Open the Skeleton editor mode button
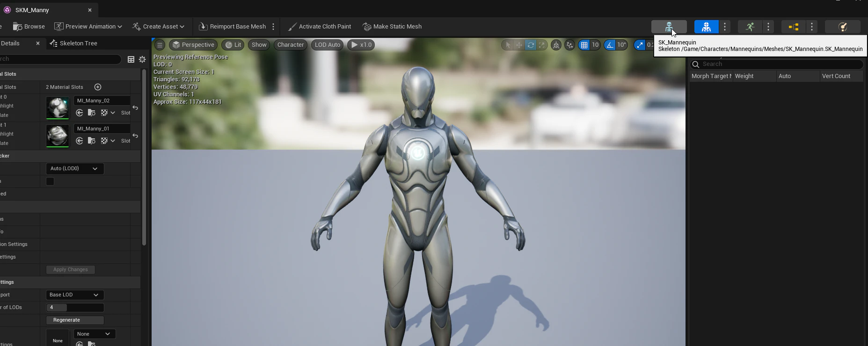Image resolution: width=868 pixels, height=346 pixels. point(669,27)
